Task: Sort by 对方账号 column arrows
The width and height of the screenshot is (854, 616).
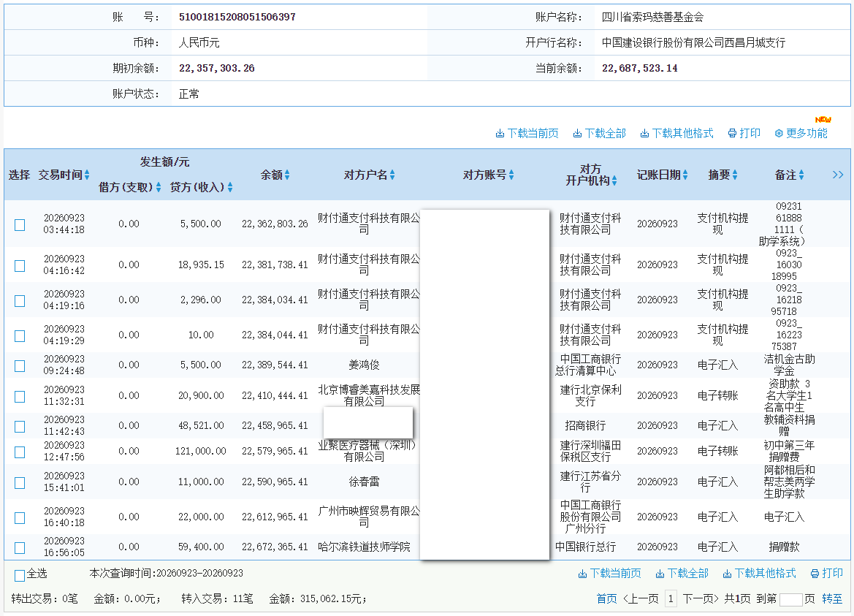Action: pyautogui.click(x=511, y=175)
